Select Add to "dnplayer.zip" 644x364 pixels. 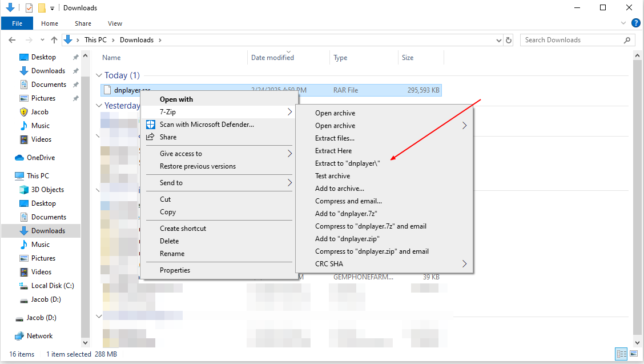click(x=347, y=238)
